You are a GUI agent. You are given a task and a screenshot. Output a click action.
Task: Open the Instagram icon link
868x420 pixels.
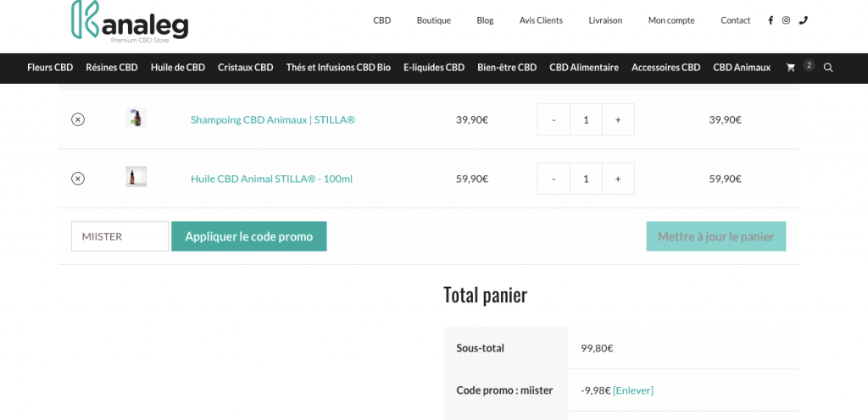[x=786, y=20]
